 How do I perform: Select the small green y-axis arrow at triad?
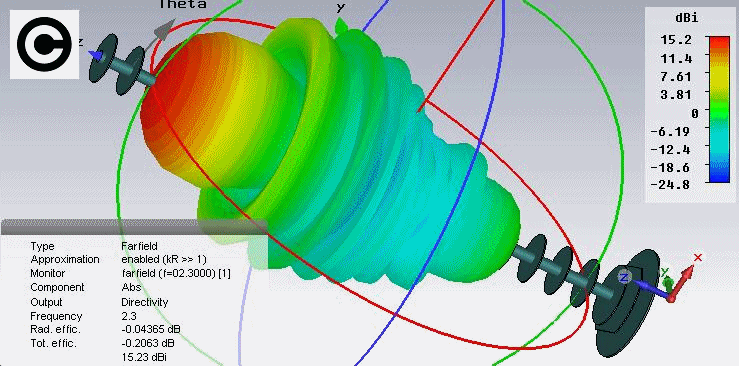(x=666, y=282)
